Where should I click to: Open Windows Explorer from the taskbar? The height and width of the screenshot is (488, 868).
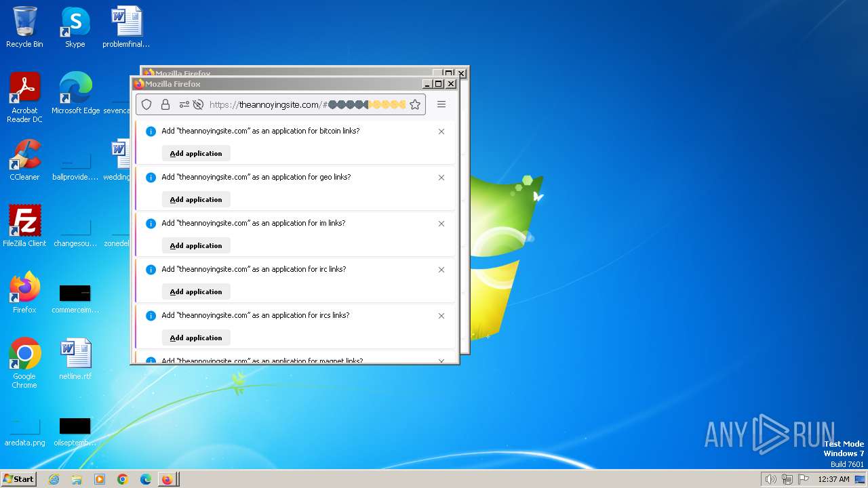click(77, 479)
